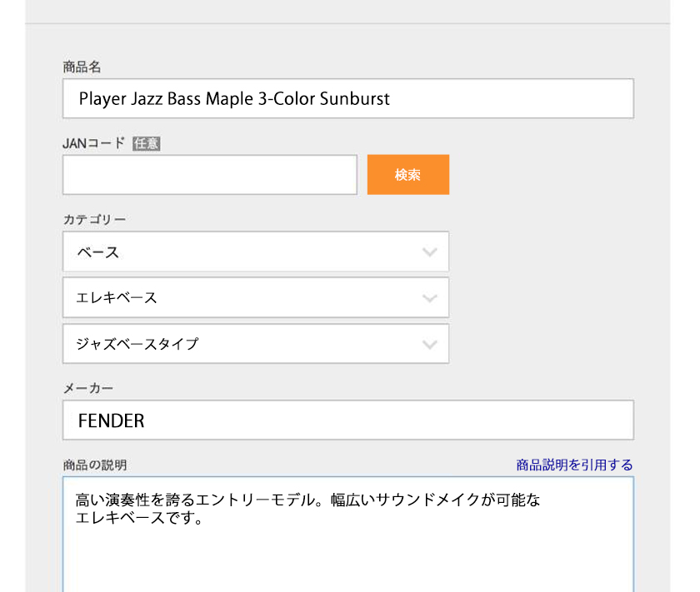Open the ベース category dropdown
The height and width of the screenshot is (592, 700).
click(255, 251)
